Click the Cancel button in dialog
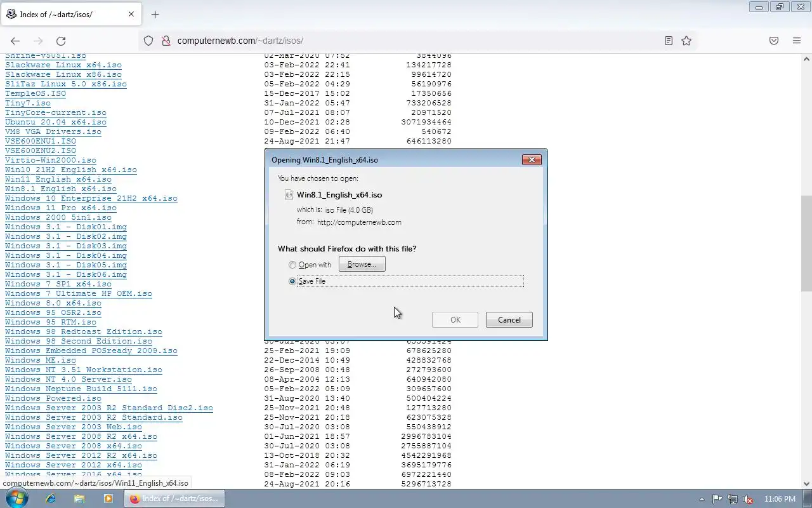 click(509, 319)
